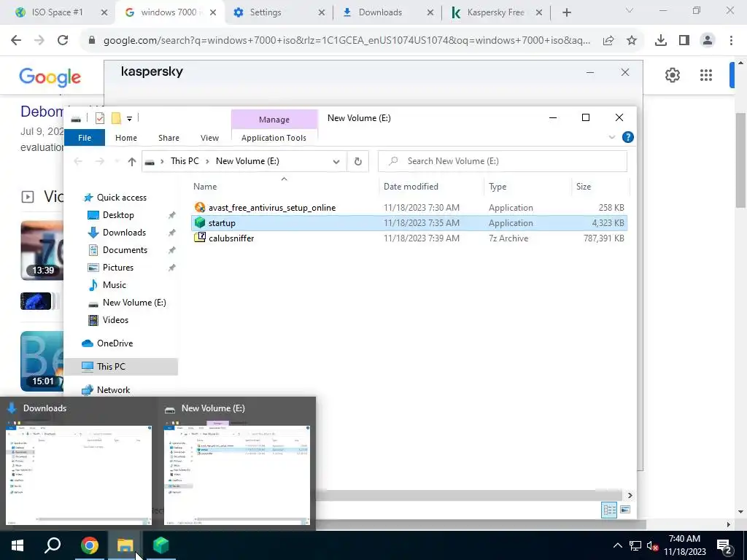Open Google search settings gear
The image size is (747, 560).
[672, 75]
